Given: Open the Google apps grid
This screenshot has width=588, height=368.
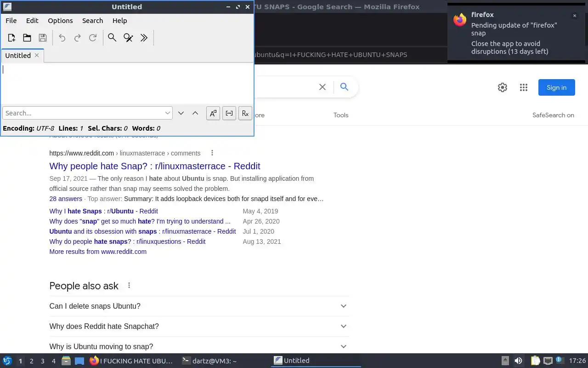Looking at the screenshot, I should pos(524,87).
